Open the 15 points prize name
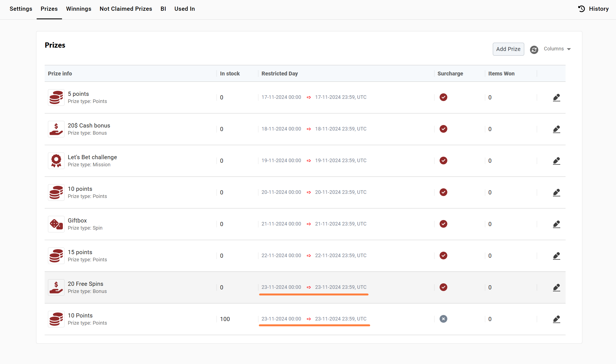This screenshot has height=364, width=616. tap(80, 252)
